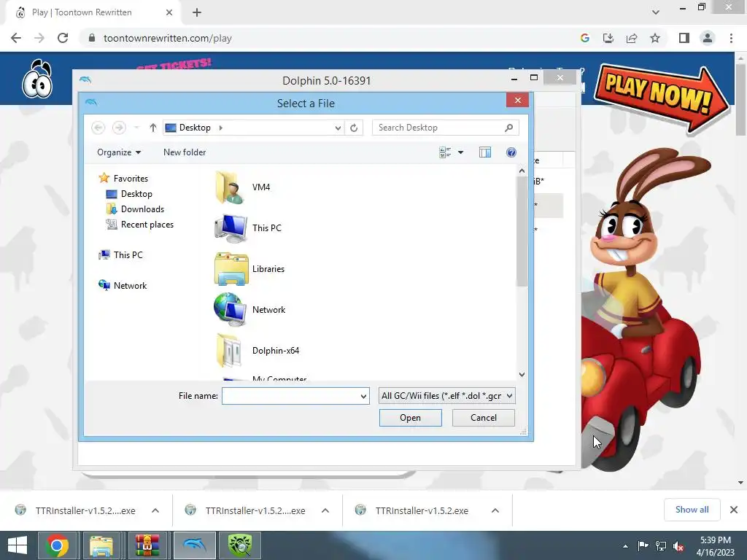Click the refresh icon beside the Desktop path

pos(354,128)
